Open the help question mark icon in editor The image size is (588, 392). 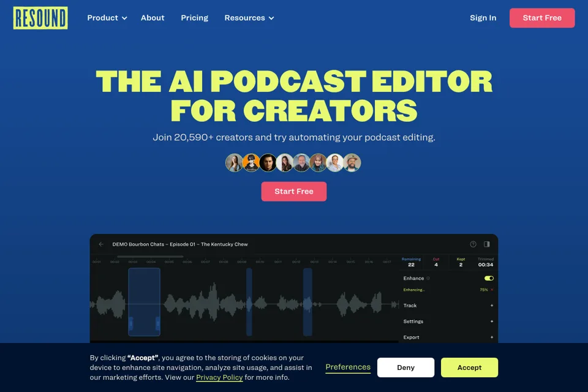[x=473, y=244]
